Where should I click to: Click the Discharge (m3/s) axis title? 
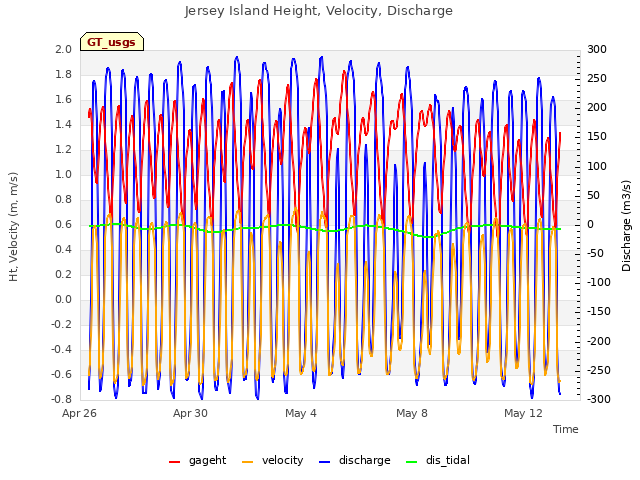tap(626, 226)
